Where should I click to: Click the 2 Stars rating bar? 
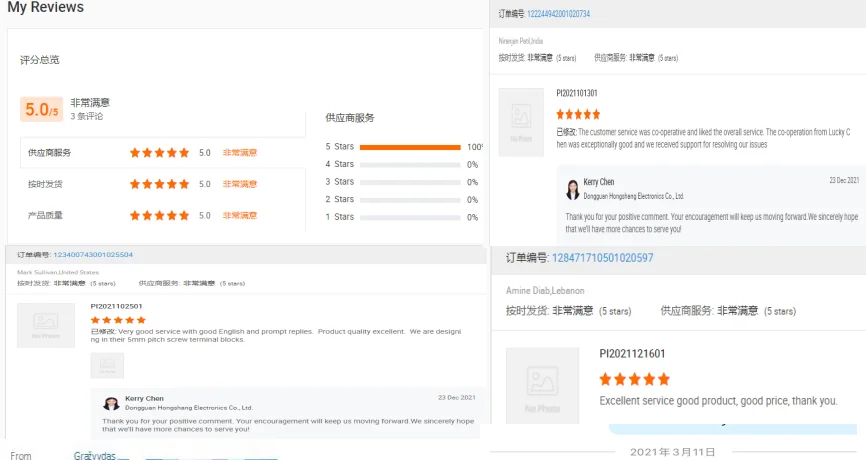coord(410,200)
